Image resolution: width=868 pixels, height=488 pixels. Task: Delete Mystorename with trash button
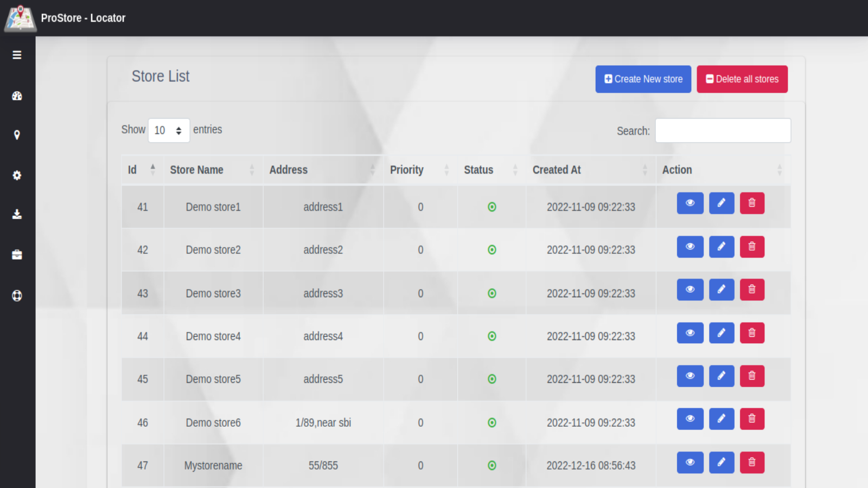[x=752, y=463]
